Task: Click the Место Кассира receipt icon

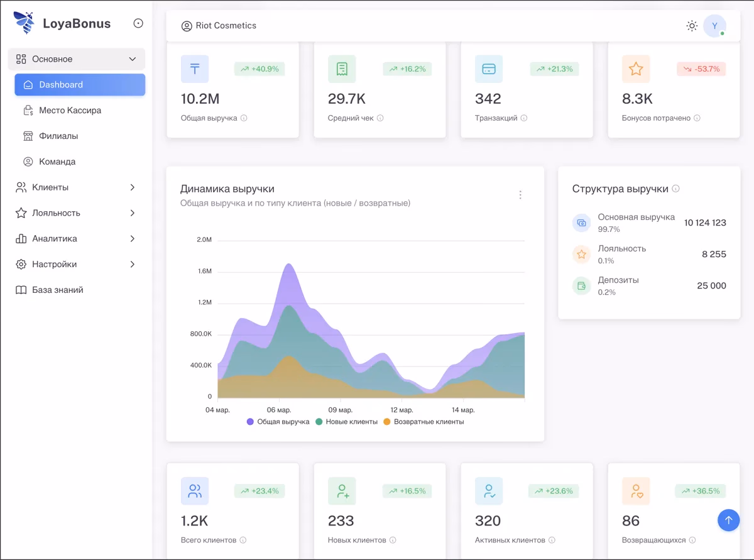Action: click(x=28, y=111)
